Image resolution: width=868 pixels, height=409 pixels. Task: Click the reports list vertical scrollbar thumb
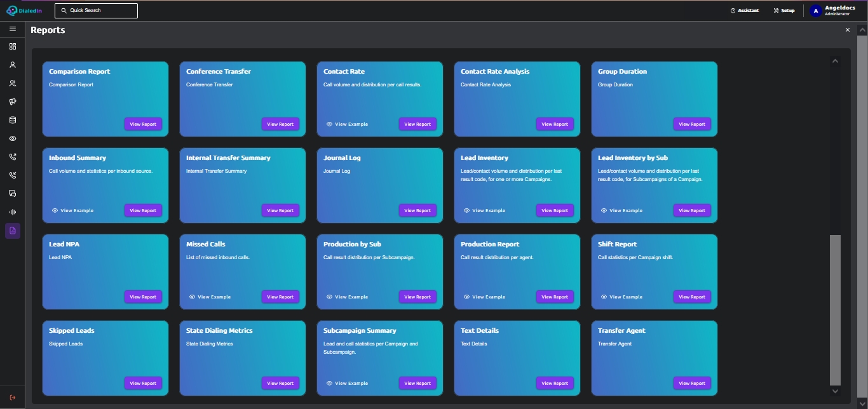click(835, 310)
